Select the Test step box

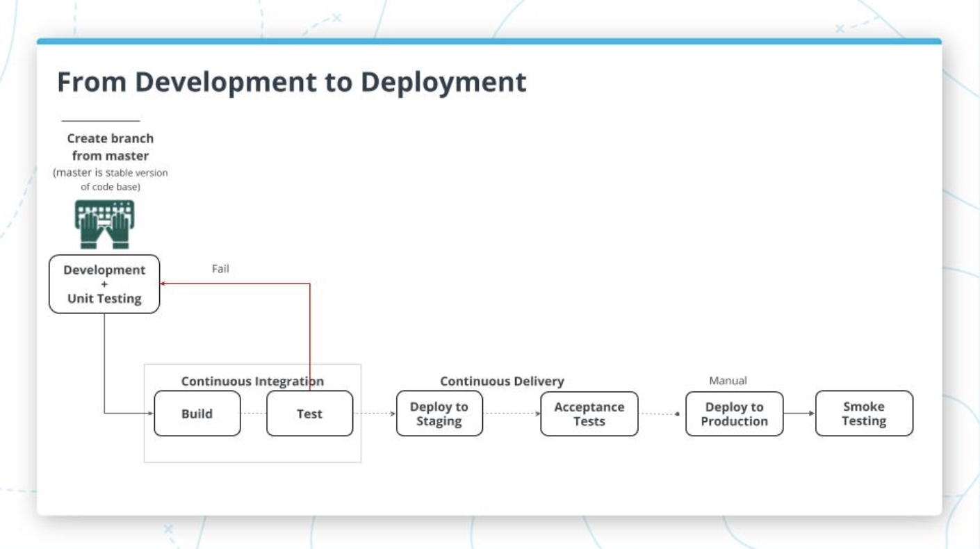309,413
